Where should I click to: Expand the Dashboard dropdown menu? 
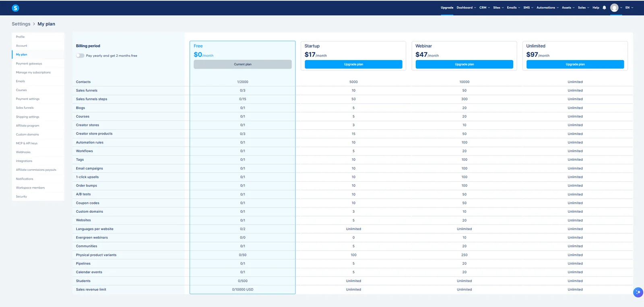(466, 8)
